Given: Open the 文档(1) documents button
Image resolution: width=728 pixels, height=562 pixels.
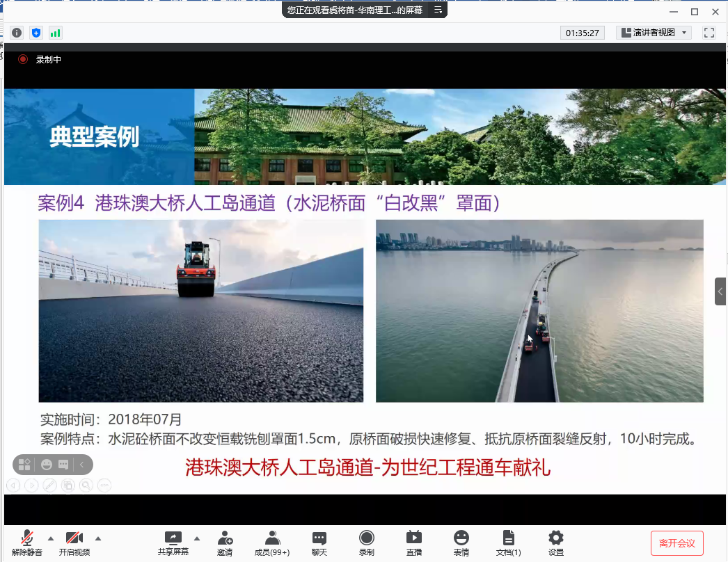Looking at the screenshot, I should (x=508, y=543).
